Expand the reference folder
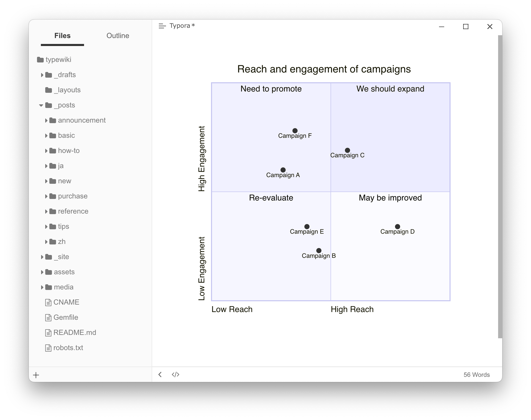The width and height of the screenshot is (531, 420). (x=46, y=211)
